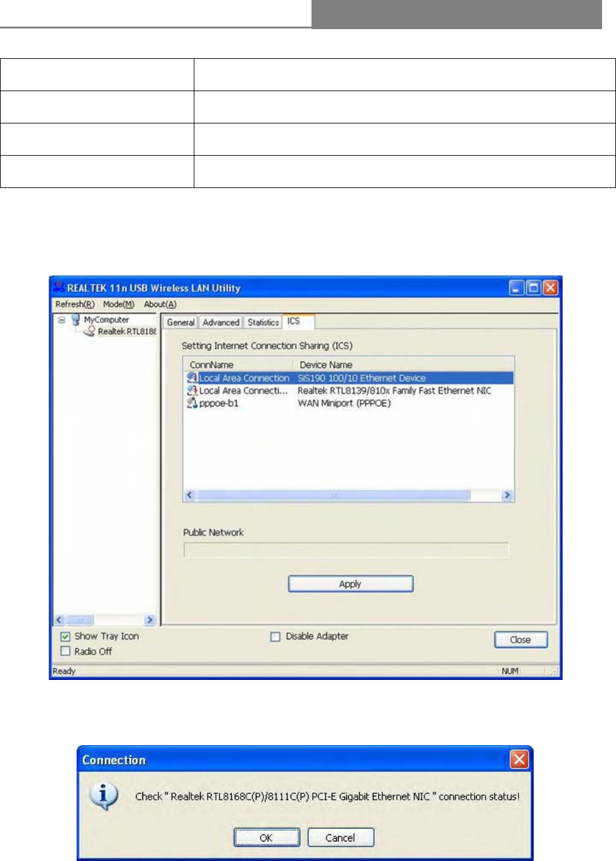Image resolution: width=616 pixels, height=861 pixels.
Task: Minimize the REALTEK Wireless LAN Utility window
Action: (x=517, y=288)
